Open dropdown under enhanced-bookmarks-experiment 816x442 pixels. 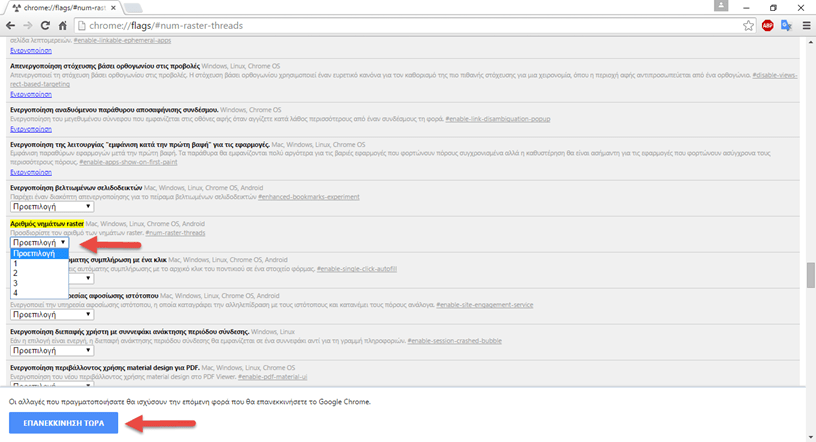tap(52, 207)
